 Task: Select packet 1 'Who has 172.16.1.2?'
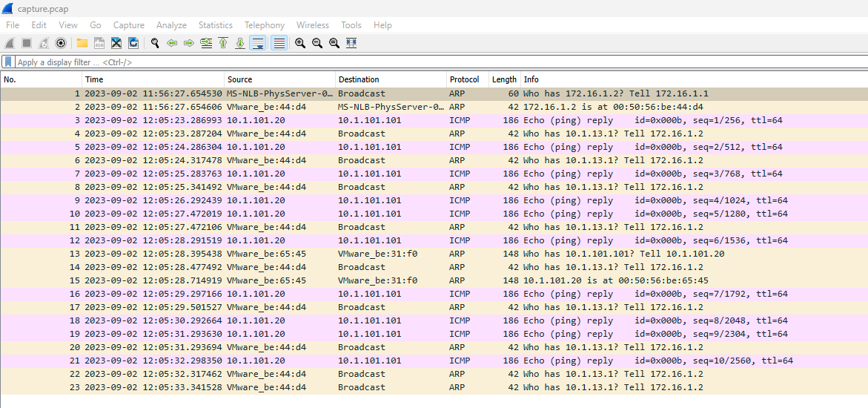[434, 93]
